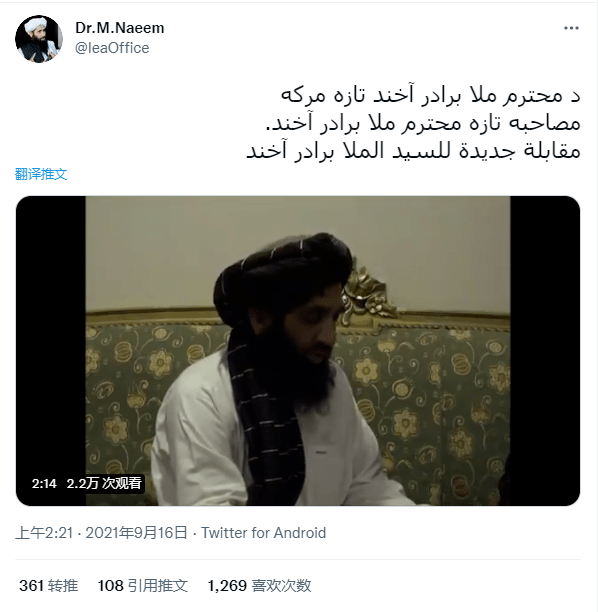
Task: Translate tweet via 翻译推文 link
Action: pyautogui.click(x=41, y=174)
